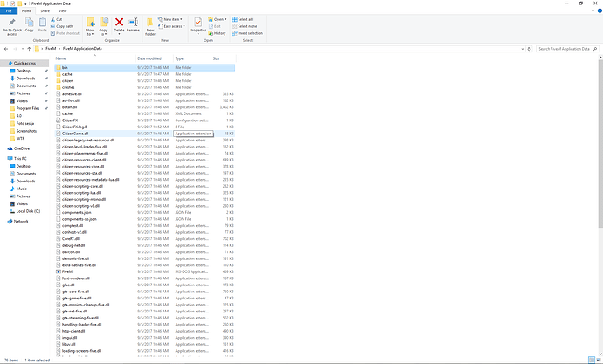Create a New folder from the ribbon
Viewport: 603px width, 364px height.
150,26
